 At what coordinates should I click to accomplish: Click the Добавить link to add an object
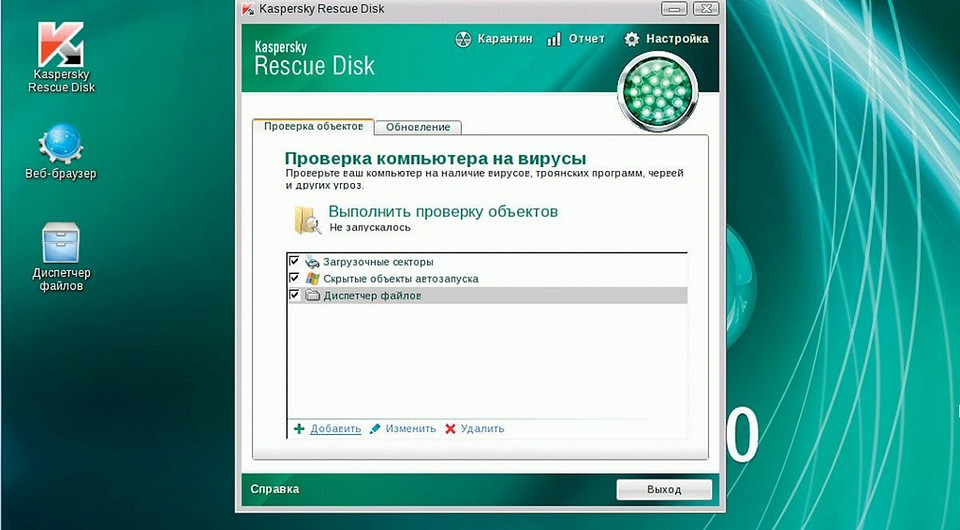(335, 429)
